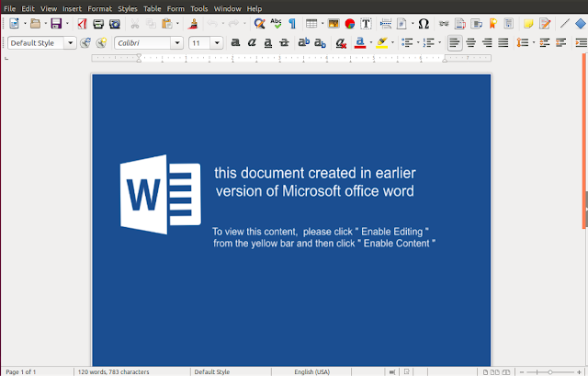Toggle bold text formatting

click(235, 42)
